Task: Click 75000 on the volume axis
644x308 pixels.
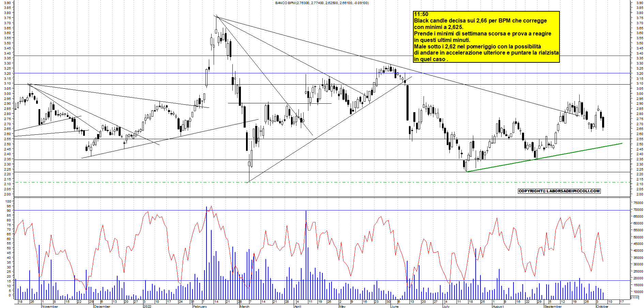Action: coord(638,203)
